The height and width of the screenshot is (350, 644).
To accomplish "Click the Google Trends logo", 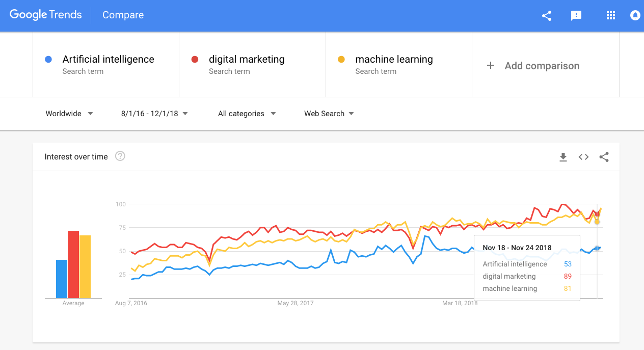I will (46, 15).
